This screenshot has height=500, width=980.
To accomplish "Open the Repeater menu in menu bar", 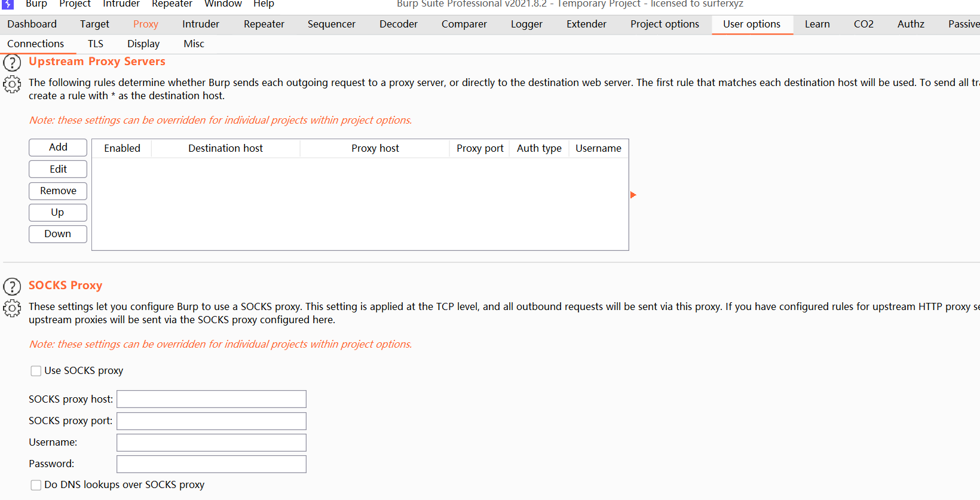I will pyautogui.click(x=172, y=4).
